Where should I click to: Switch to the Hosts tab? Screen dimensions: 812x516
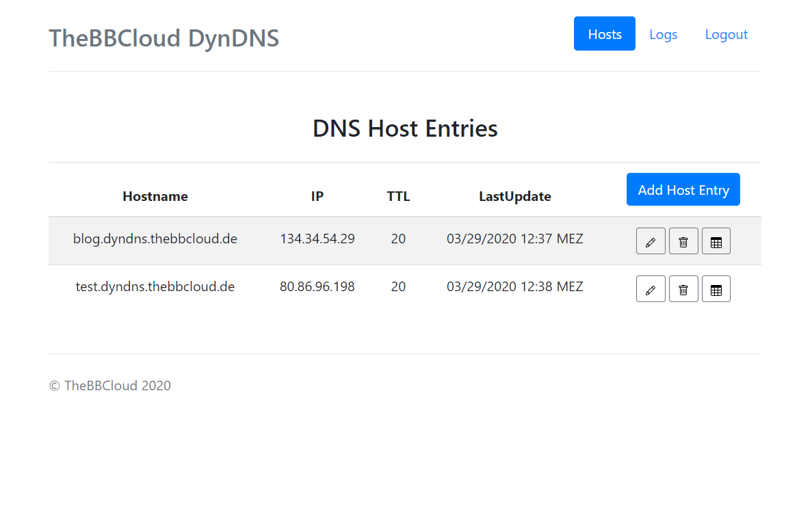point(604,34)
